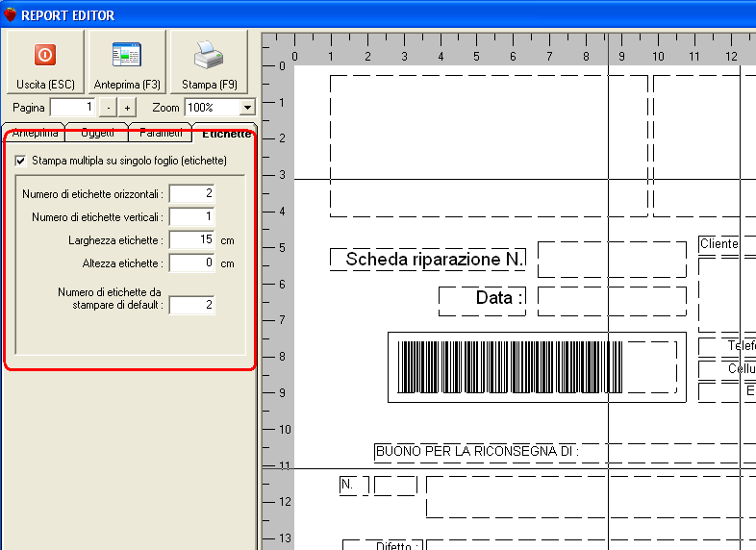Select the 'Cliente' label object
756x550 pixels.
pyautogui.click(x=718, y=244)
